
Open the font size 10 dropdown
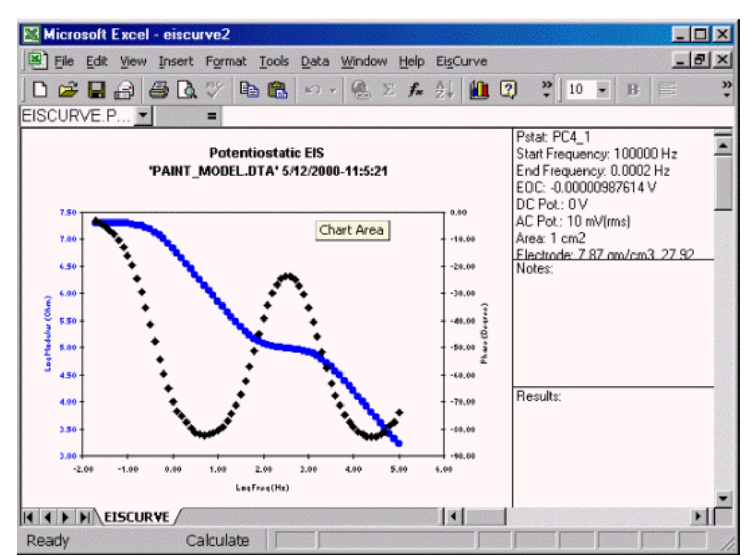pyautogui.click(x=603, y=90)
